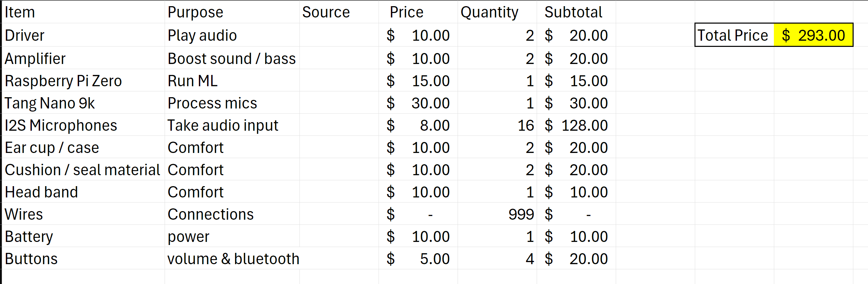The image size is (868, 284).
Task: Click the empty Source cell for Driver
Action: [x=339, y=35]
